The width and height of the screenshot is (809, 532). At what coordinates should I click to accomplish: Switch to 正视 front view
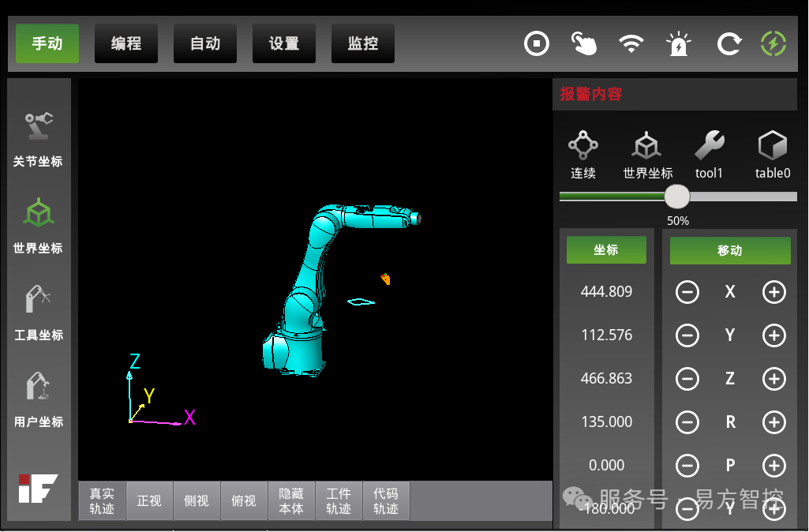[x=149, y=501]
